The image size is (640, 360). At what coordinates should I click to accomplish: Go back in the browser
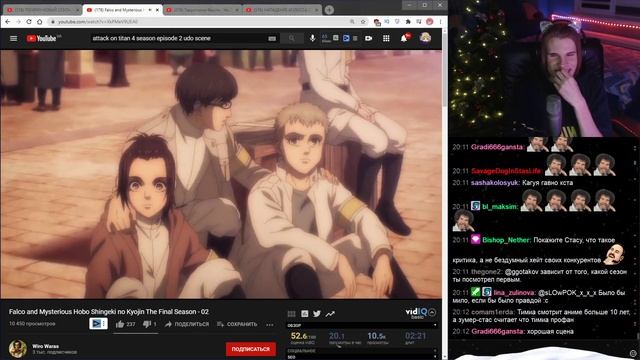[x=8, y=22]
